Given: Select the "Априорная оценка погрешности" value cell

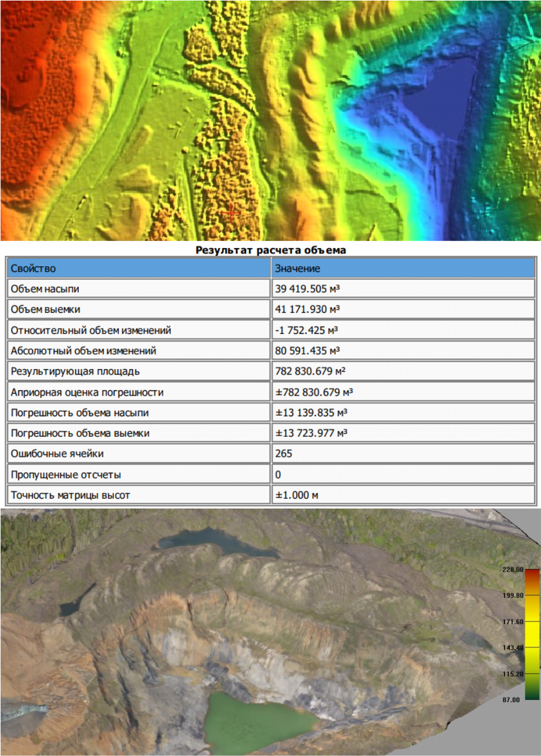Looking at the screenshot, I should click(403, 392).
